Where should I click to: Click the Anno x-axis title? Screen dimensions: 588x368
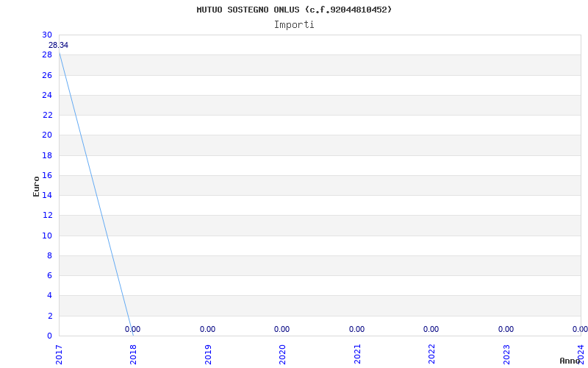tap(569, 361)
